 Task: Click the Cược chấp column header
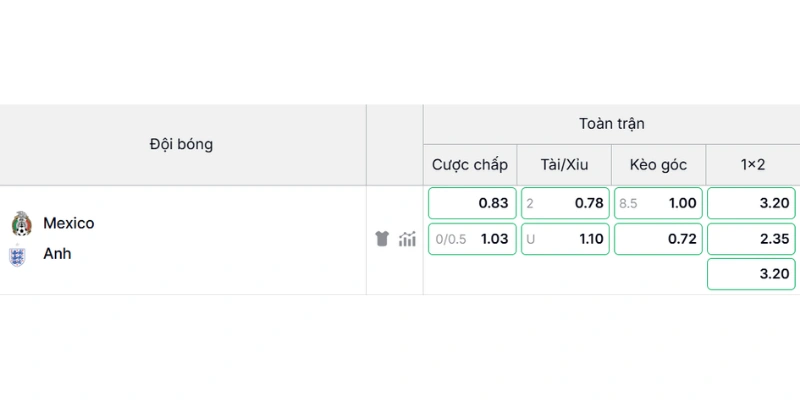pyautogui.click(x=470, y=165)
